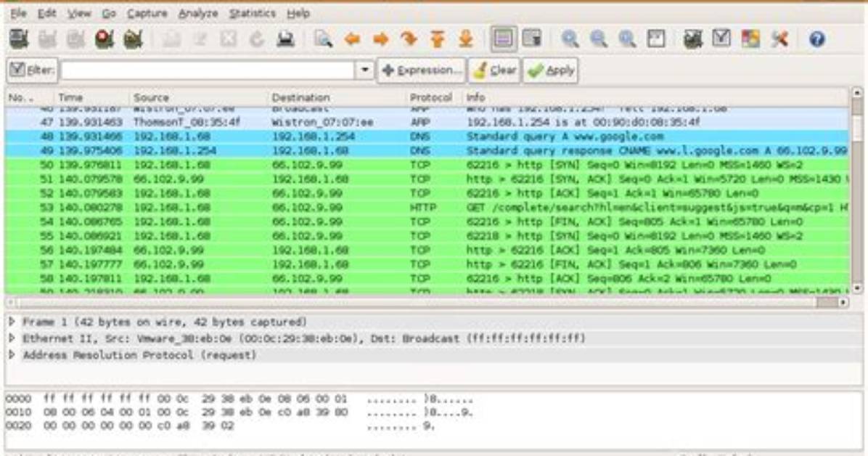Focus the display filter text field
The height and width of the screenshot is (456, 868).
coord(208,70)
